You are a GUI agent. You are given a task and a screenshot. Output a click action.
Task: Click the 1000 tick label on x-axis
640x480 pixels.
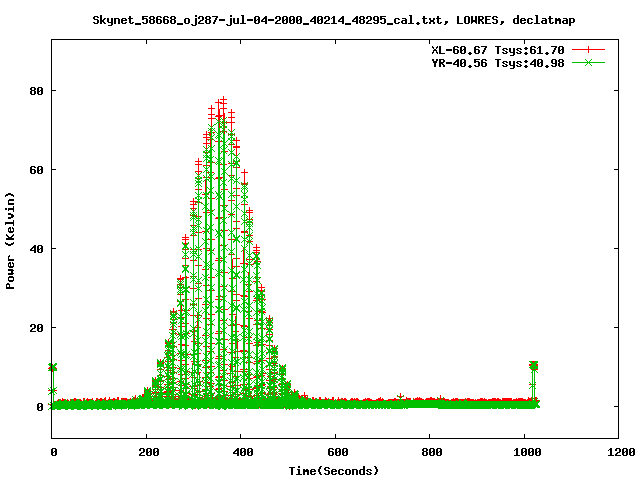(x=527, y=452)
